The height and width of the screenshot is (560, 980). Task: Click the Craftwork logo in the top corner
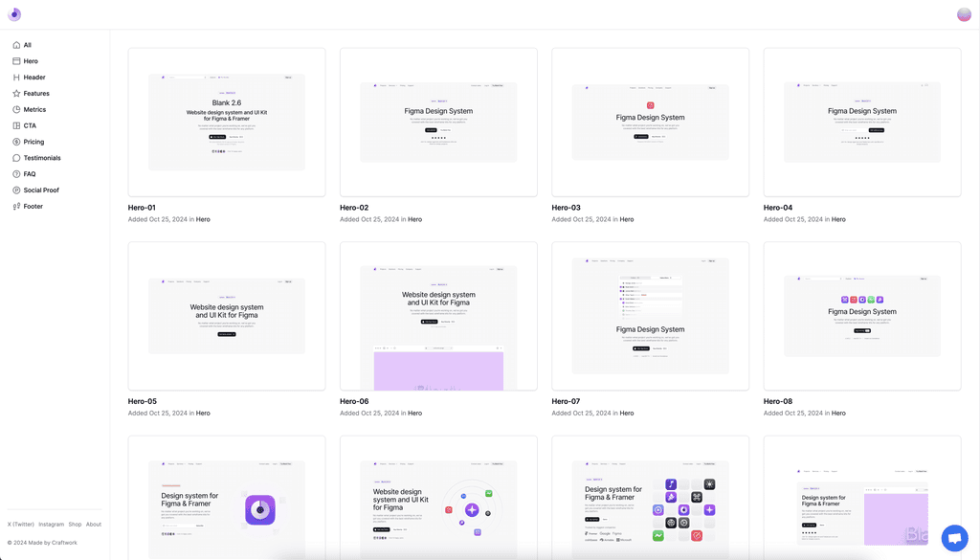coord(13,13)
